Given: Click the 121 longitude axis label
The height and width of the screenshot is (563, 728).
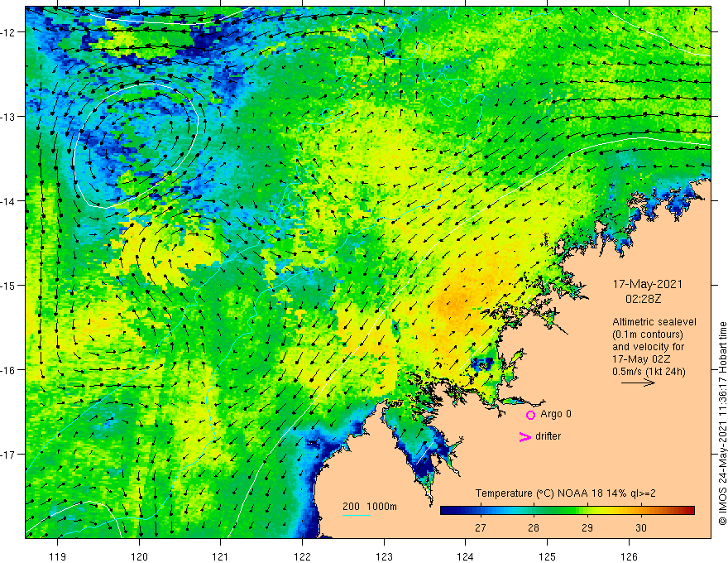Looking at the screenshot, I should [x=221, y=556].
